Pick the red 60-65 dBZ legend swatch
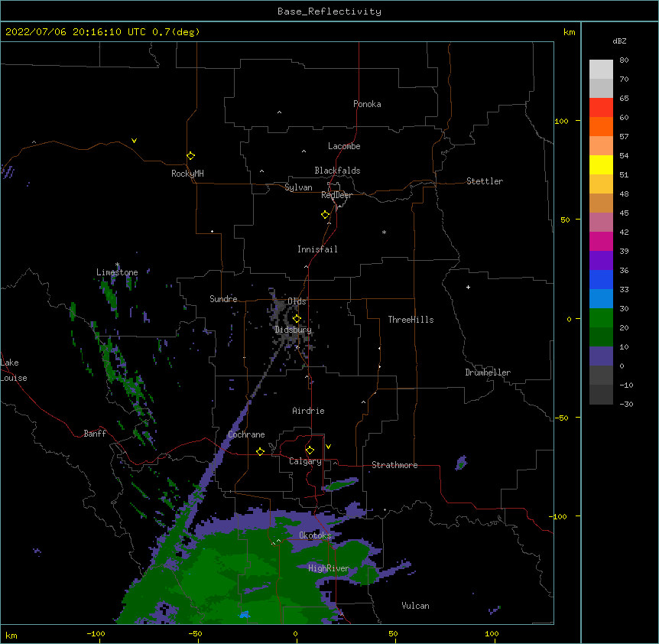The width and height of the screenshot is (659, 644). click(601, 108)
